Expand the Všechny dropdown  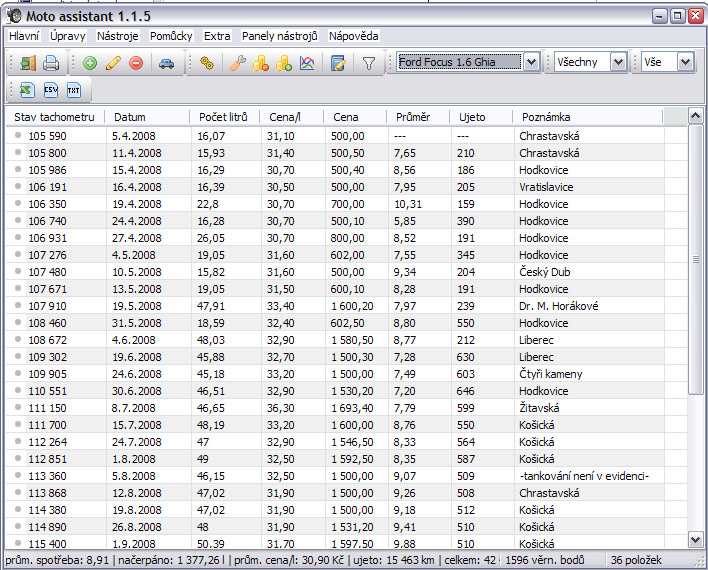618,62
